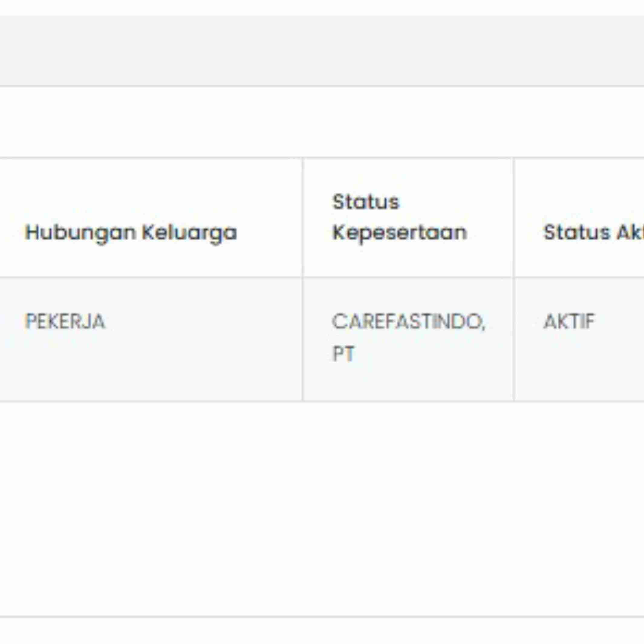Click the word Keluarga in header

[189, 233]
